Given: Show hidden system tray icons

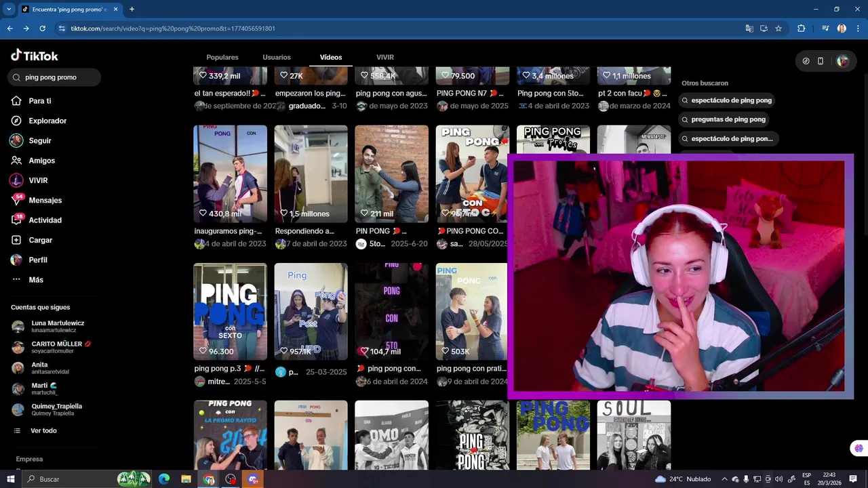Looking at the screenshot, I should click(x=724, y=479).
